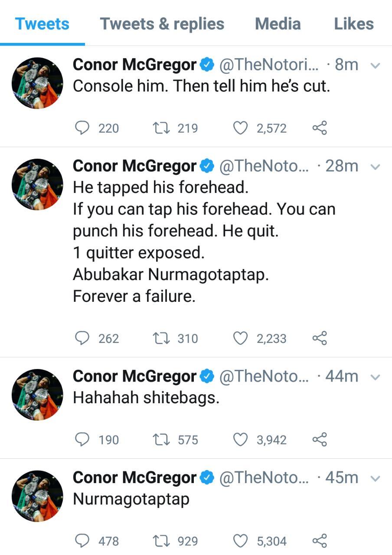The height and width of the screenshot is (555, 392).
Task: Like the "He tapped his forehead" tweet
Action: 240,338
